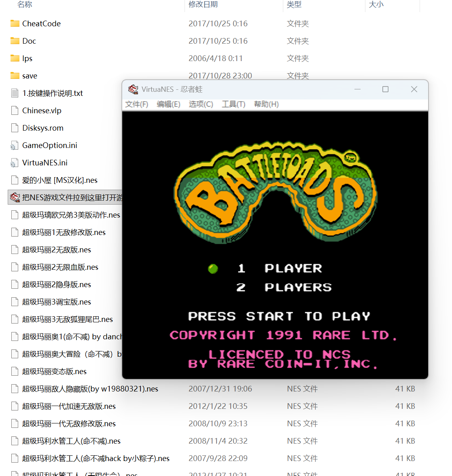Click the VirtuaNES title bar app icon
The width and height of the screenshot is (452, 476).
click(x=133, y=89)
